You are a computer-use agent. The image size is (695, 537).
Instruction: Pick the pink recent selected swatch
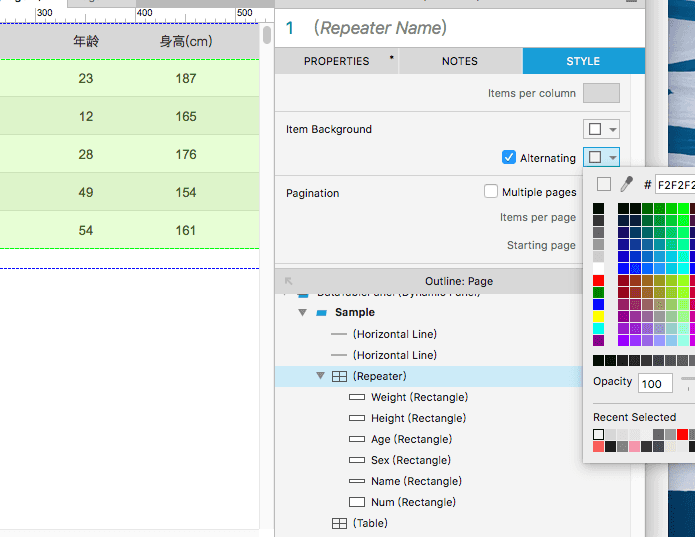634,446
